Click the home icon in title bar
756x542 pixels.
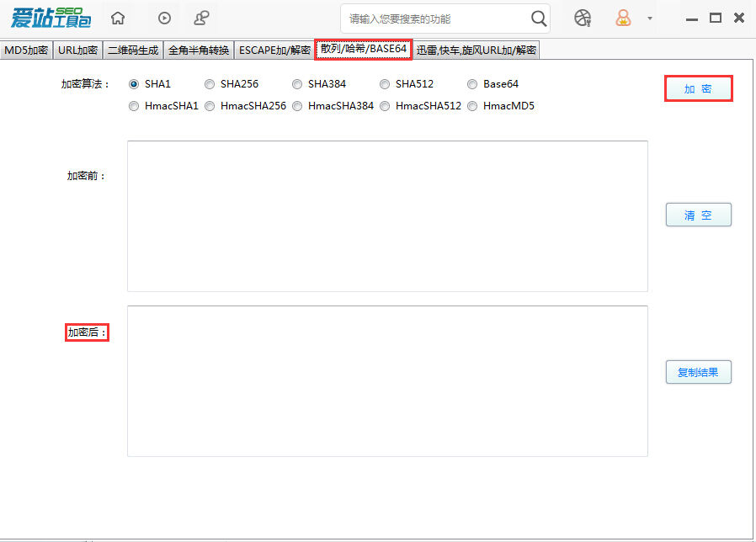point(118,18)
